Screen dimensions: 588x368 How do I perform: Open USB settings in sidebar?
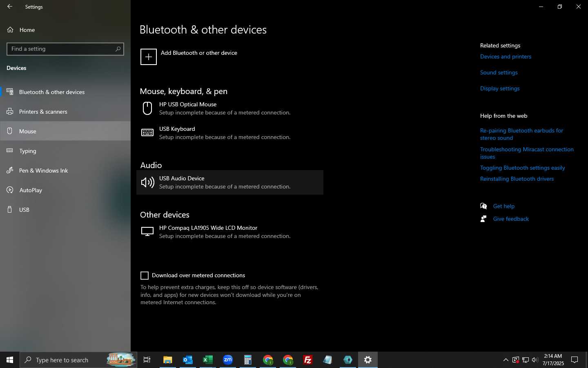coord(65,210)
